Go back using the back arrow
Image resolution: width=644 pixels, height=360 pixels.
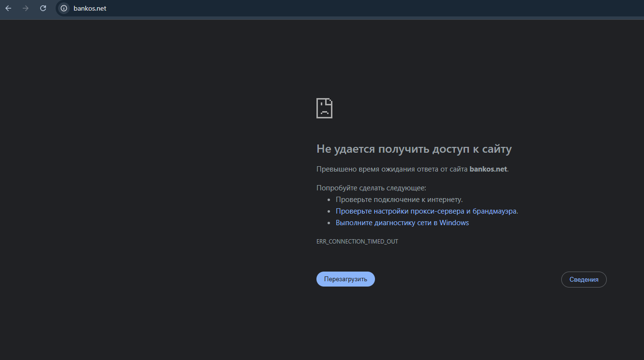[x=8, y=8]
